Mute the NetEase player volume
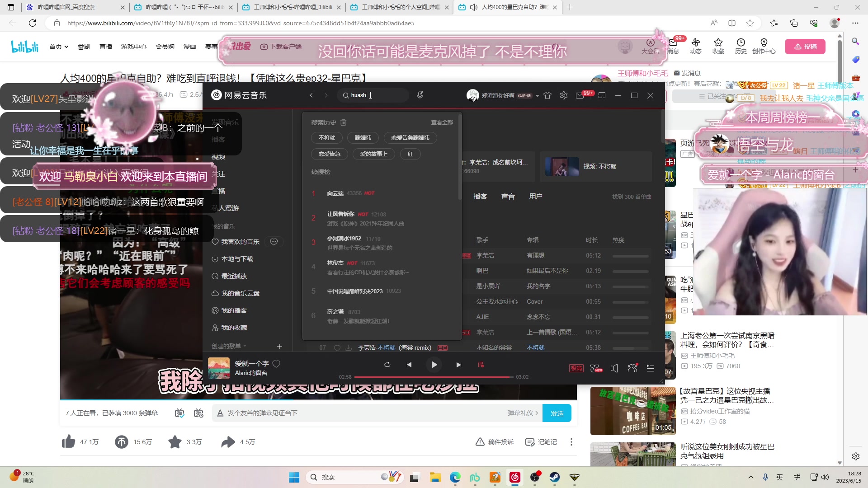This screenshot has height=488, width=868. pyautogui.click(x=614, y=368)
